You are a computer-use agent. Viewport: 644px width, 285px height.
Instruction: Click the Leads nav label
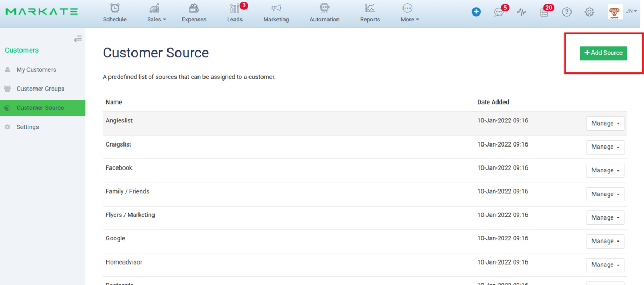(235, 19)
